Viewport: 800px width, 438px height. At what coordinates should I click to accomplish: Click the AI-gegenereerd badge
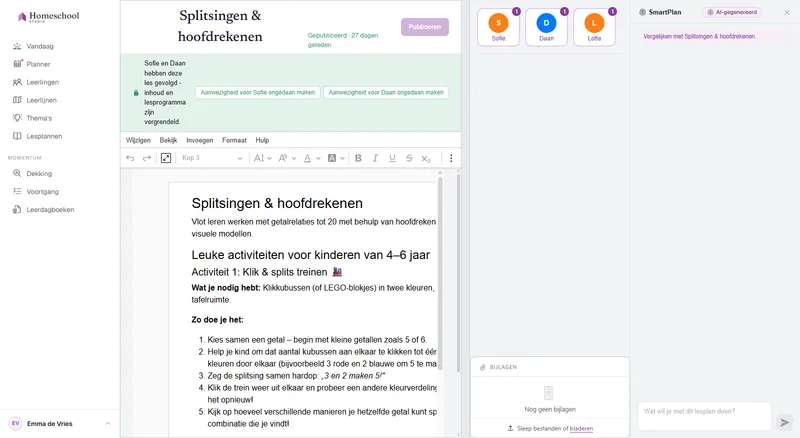click(732, 12)
